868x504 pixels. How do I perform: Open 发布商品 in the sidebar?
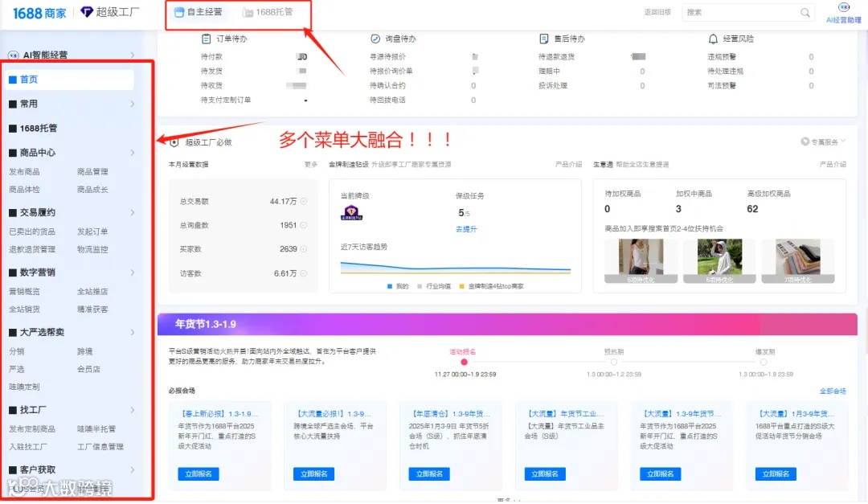pyautogui.click(x=24, y=172)
